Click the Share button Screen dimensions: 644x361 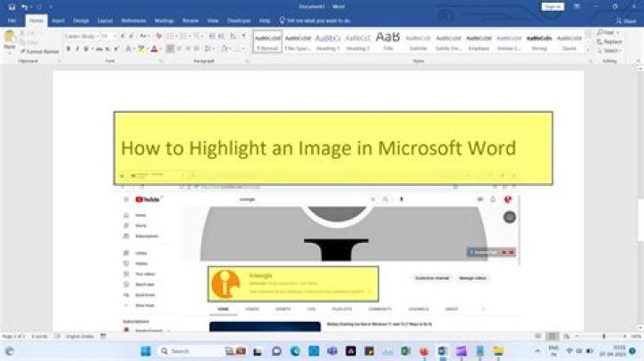pos(626,21)
